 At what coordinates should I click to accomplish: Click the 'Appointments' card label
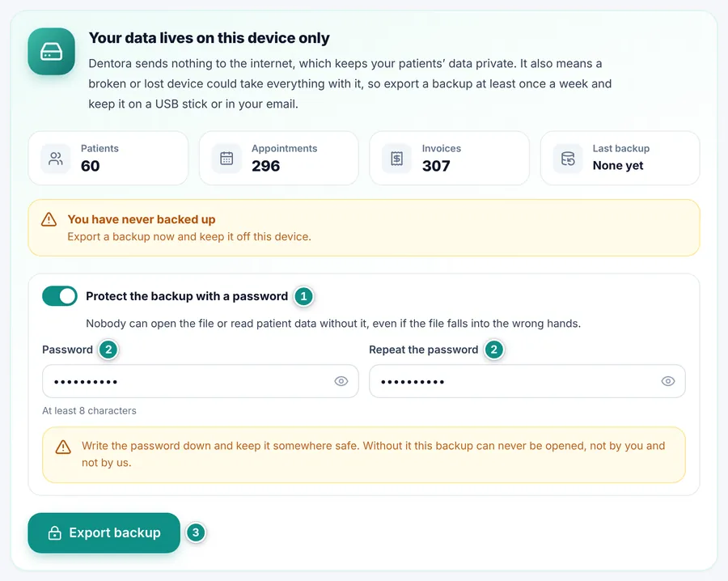pyautogui.click(x=284, y=148)
